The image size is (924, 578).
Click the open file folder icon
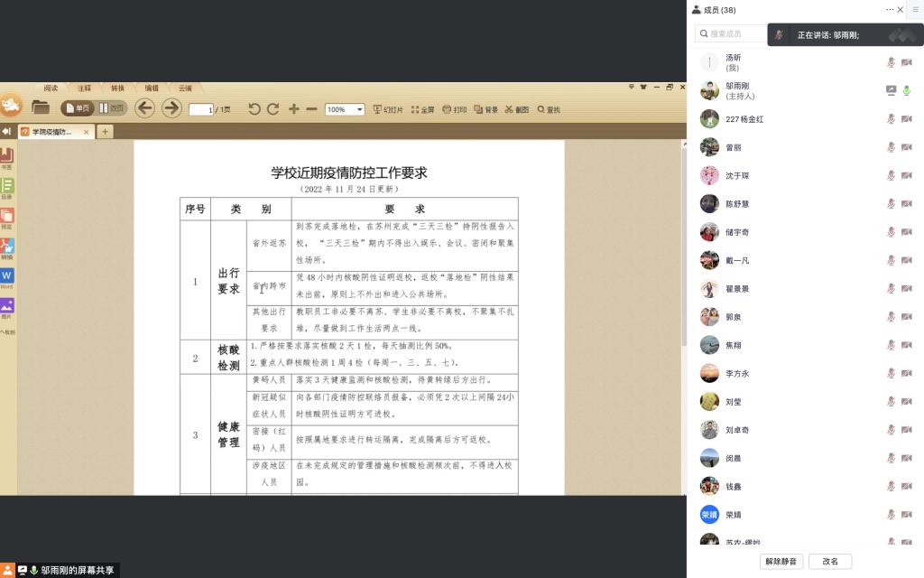[41, 108]
